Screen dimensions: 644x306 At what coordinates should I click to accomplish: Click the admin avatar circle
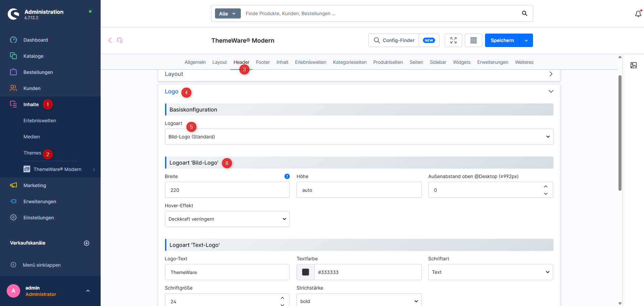[x=13, y=291]
